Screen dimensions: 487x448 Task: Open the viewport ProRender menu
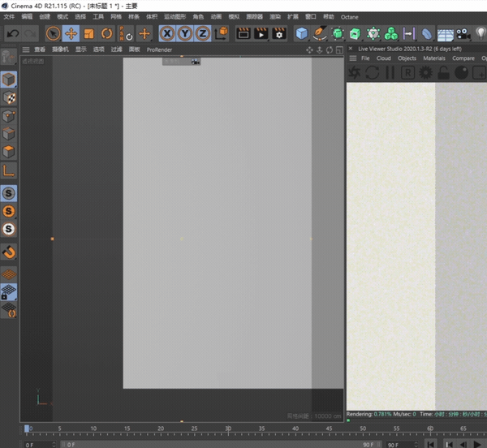pos(159,50)
